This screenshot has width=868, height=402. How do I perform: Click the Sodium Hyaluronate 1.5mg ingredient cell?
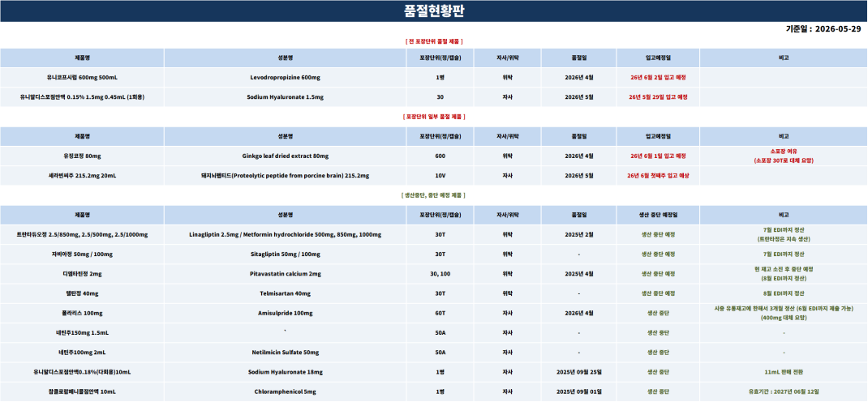[285, 96]
